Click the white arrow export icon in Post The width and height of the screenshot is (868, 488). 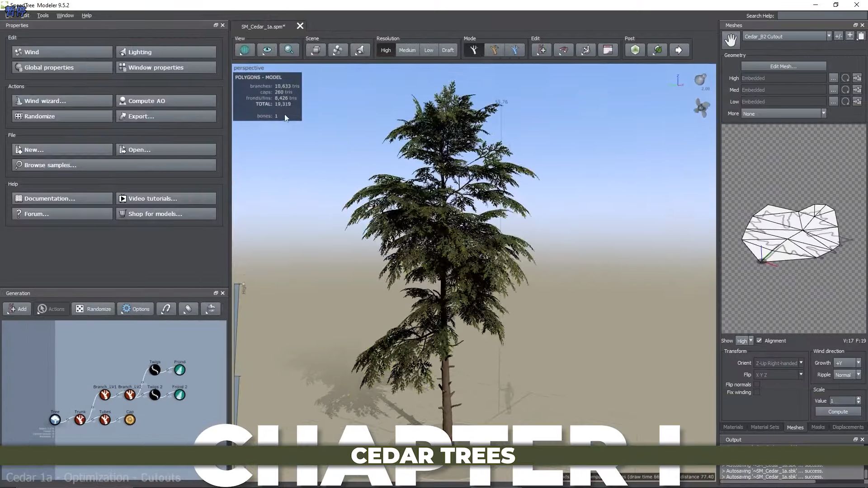point(679,50)
